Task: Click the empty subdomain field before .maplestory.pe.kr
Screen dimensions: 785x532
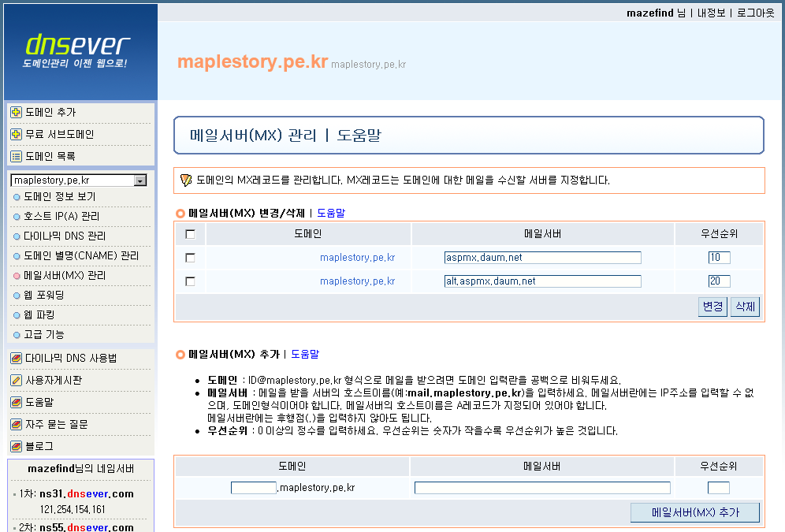Action: [x=253, y=488]
